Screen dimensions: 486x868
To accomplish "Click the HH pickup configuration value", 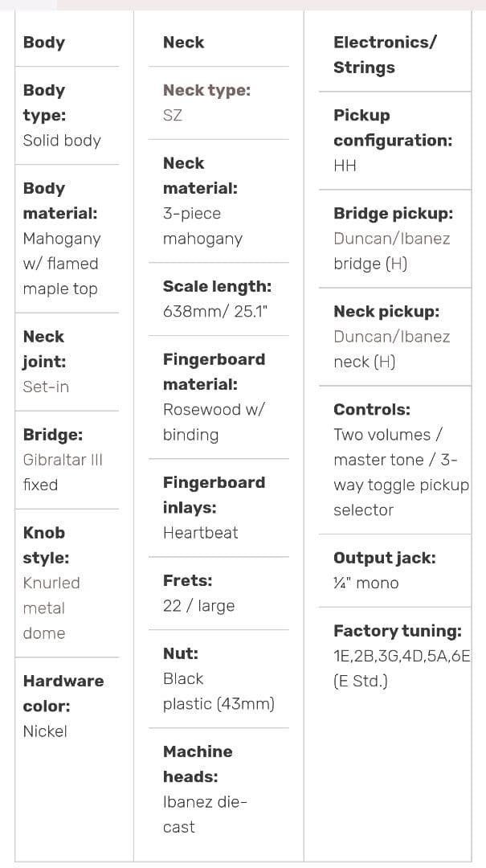I will pos(345,166).
